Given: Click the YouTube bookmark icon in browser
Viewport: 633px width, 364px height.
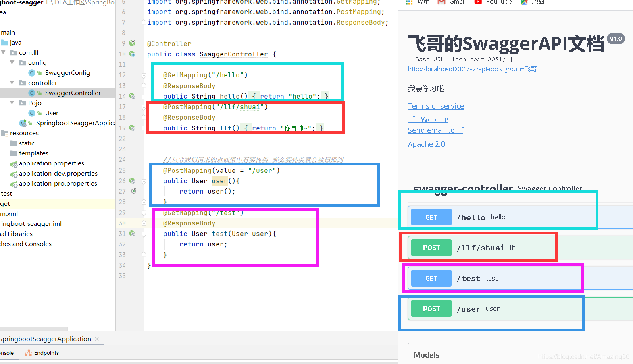Looking at the screenshot, I should click(x=478, y=2).
